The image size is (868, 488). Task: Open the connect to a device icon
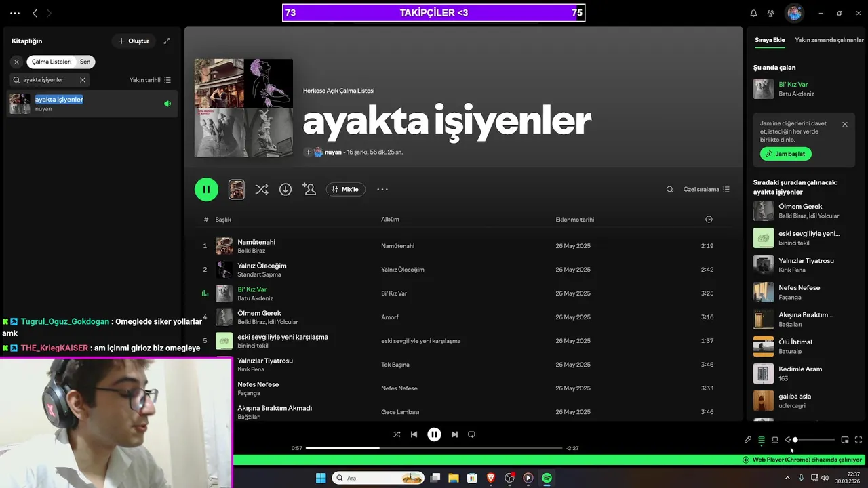(775, 440)
